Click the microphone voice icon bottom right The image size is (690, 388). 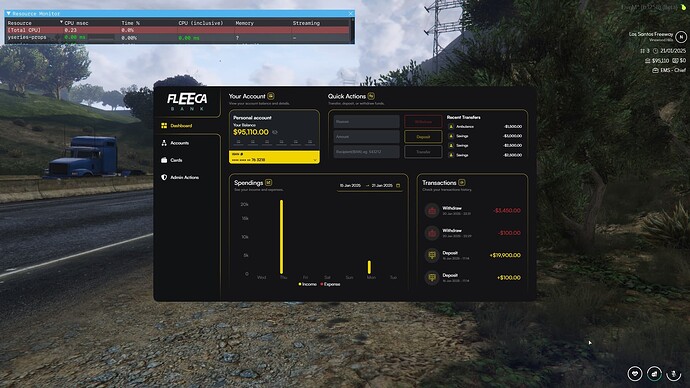[x=673, y=373]
